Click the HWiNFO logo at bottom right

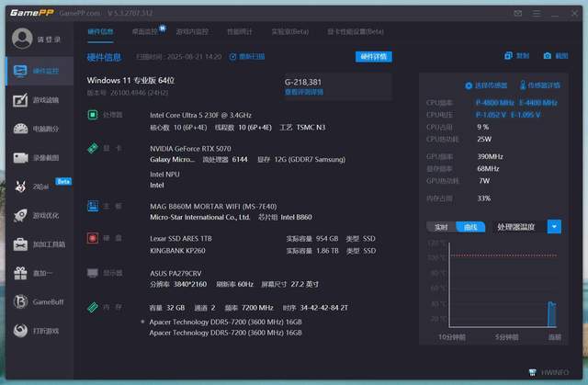(x=549, y=372)
